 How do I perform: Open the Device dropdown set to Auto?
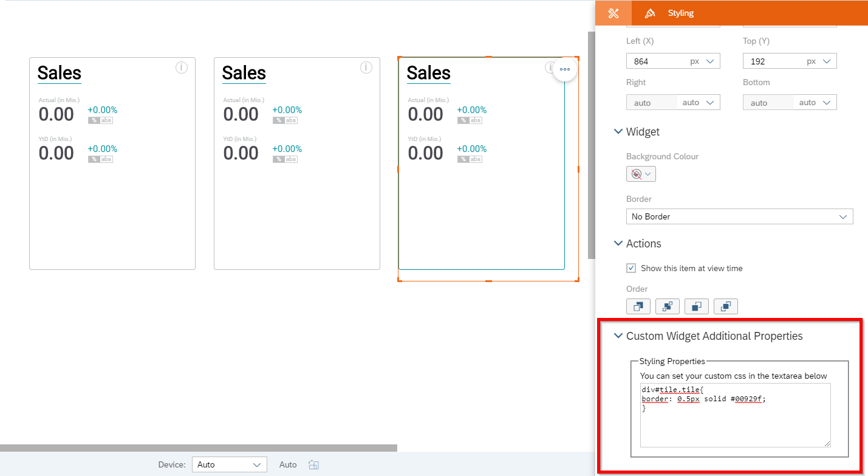coord(229,465)
